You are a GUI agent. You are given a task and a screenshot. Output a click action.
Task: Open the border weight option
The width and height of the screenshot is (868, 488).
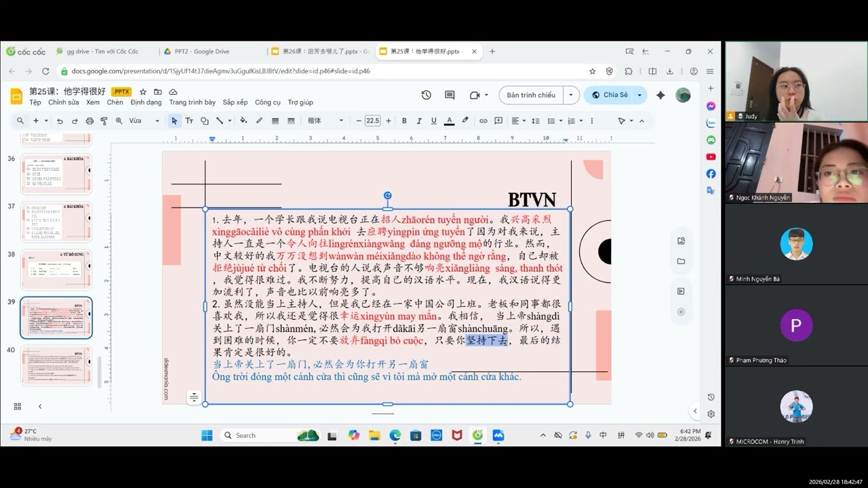pos(275,121)
